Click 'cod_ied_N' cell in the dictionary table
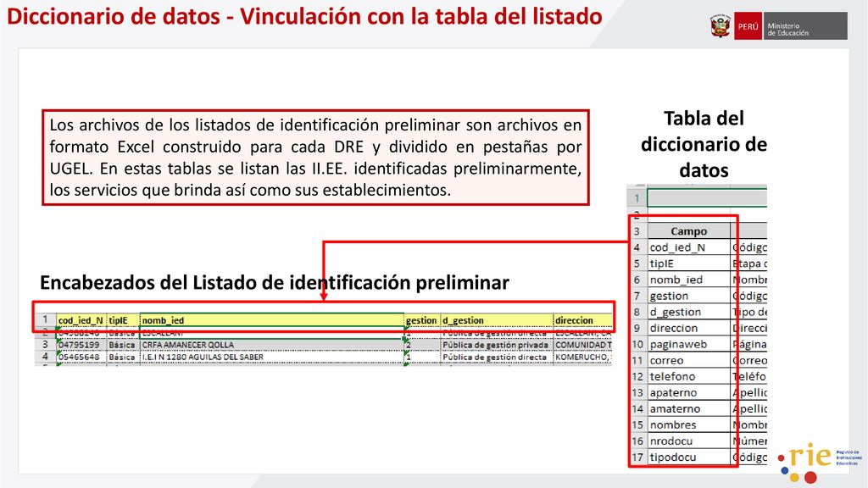 (x=688, y=247)
